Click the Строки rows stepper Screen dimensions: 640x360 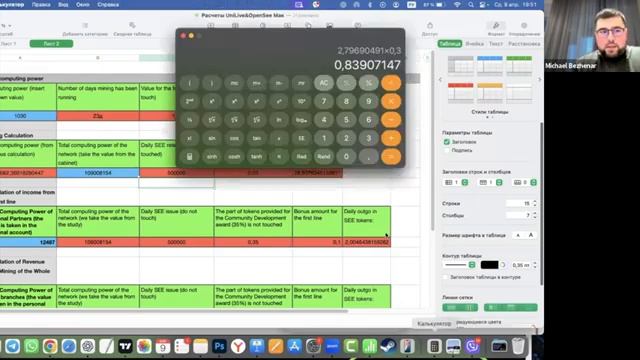[x=535, y=203]
